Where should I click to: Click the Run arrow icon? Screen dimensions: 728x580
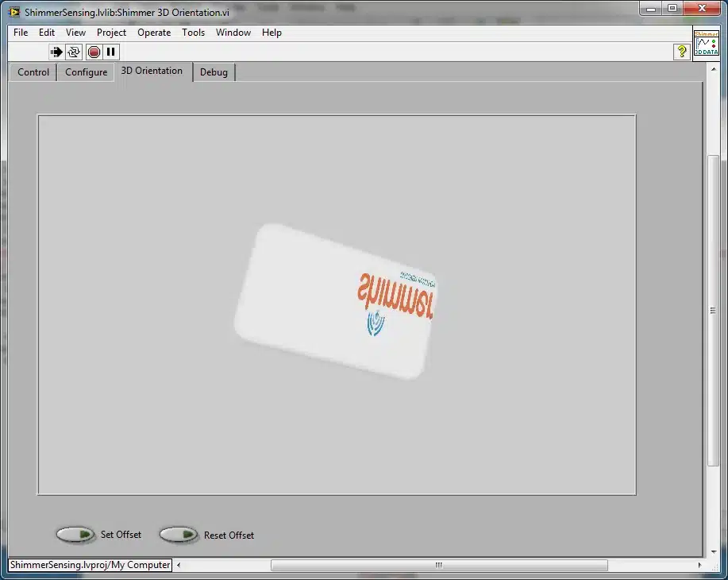56,52
